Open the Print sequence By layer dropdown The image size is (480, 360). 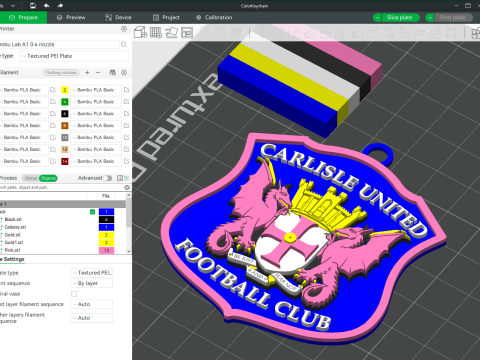tap(92, 283)
